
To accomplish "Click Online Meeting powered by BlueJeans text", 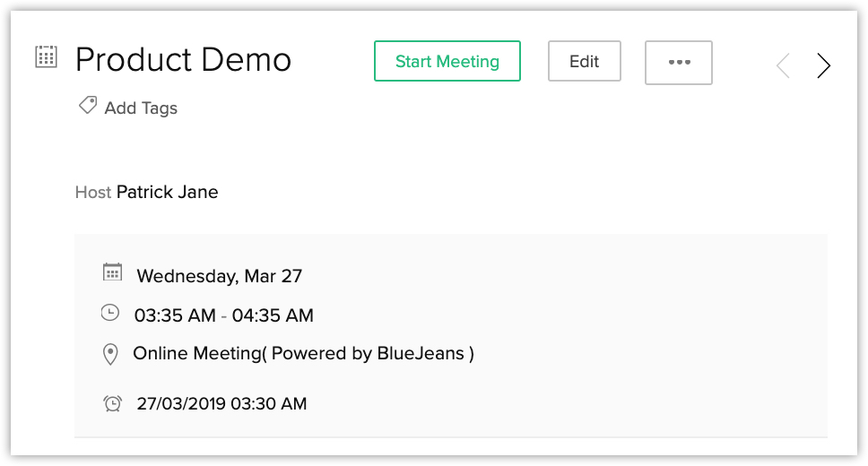I will click(x=303, y=354).
